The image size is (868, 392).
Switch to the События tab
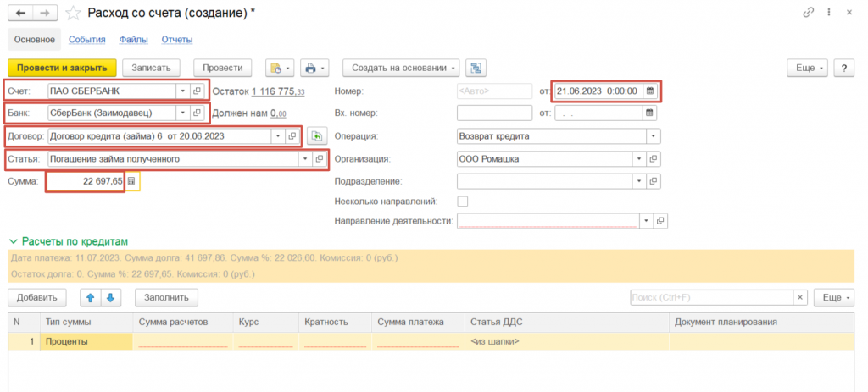tap(86, 39)
